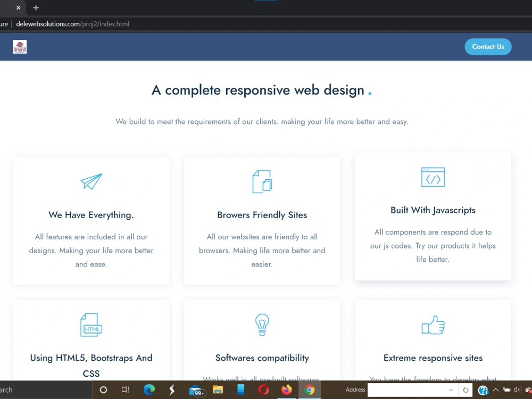
Task: Close the current browser tab
Action: (x=18, y=7)
